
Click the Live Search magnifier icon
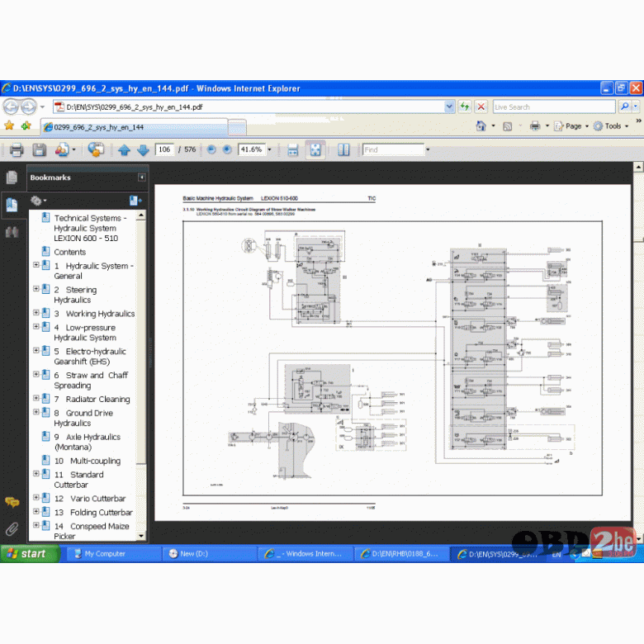[624, 107]
